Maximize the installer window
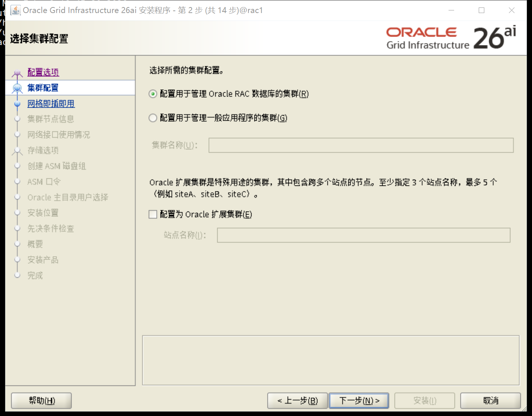The image size is (532, 416). [481, 10]
